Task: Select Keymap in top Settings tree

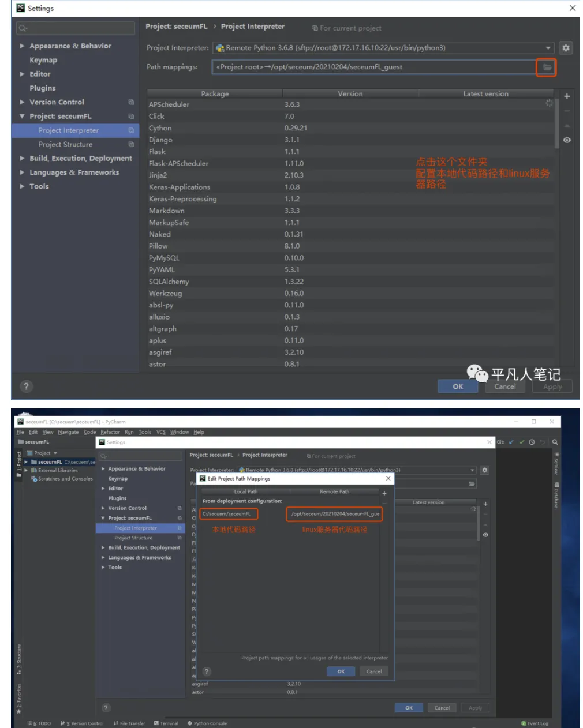Action: click(43, 60)
